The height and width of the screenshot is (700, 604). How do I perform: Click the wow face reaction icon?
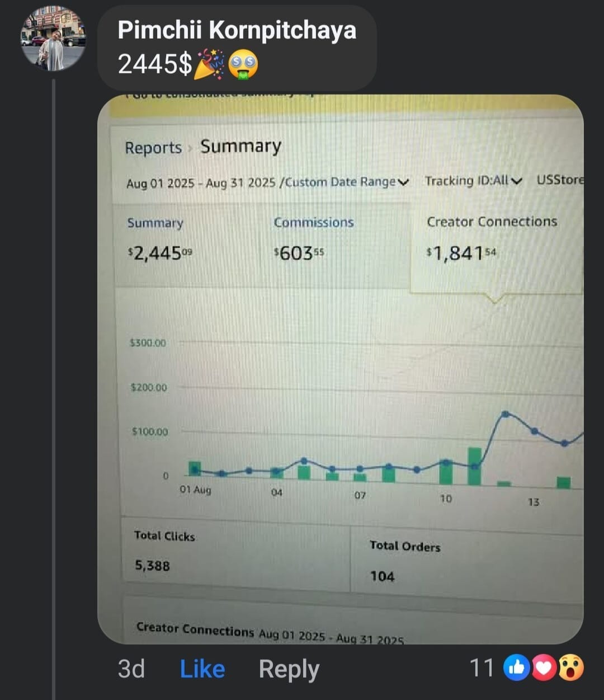(x=571, y=668)
